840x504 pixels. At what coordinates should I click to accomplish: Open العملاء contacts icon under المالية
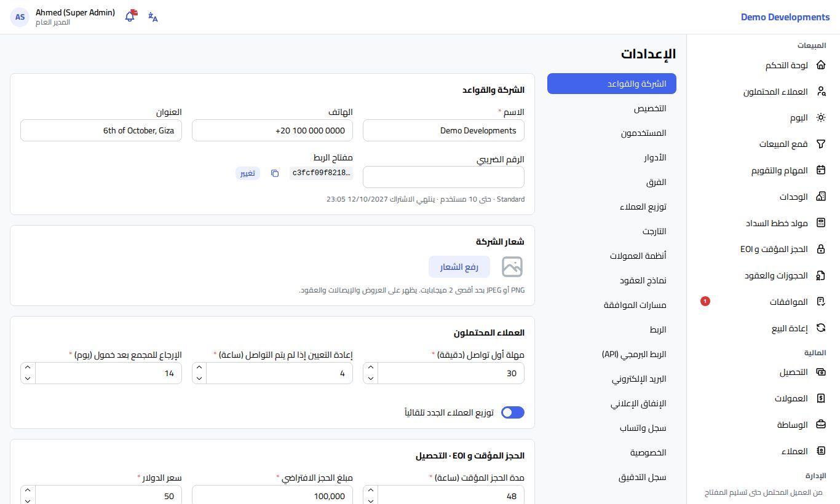coord(820,451)
